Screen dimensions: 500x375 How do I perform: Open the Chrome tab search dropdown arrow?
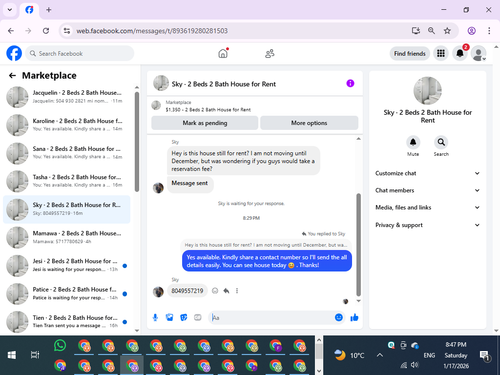click(10, 10)
